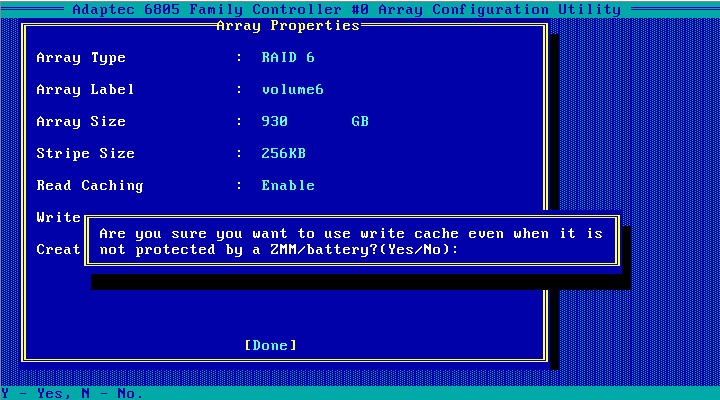Click the Adaptec 6805 controller title bar

(x=346, y=9)
